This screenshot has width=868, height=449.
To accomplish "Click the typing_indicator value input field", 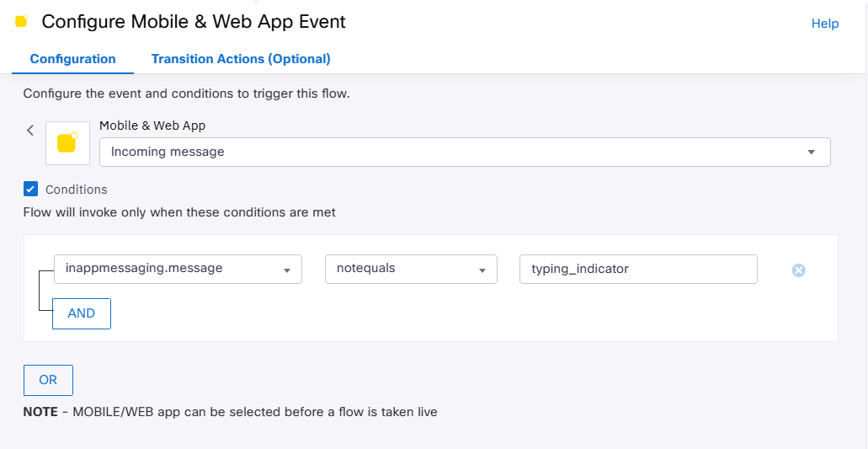I will (x=638, y=269).
